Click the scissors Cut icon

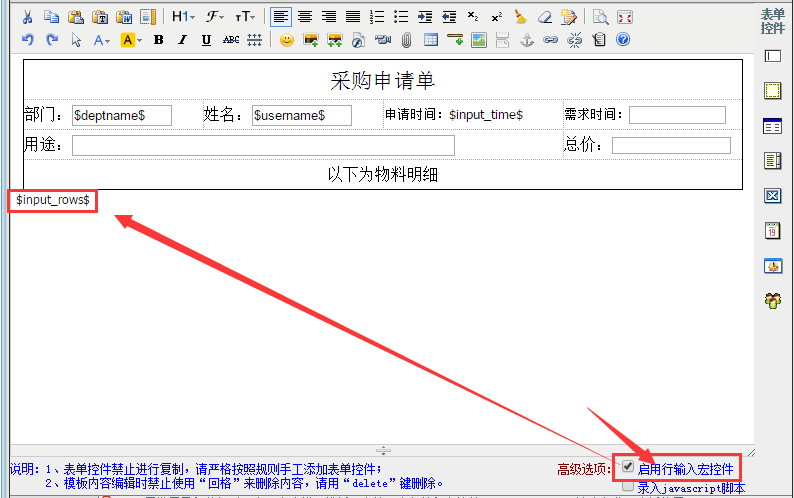click(x=27, y=17)
